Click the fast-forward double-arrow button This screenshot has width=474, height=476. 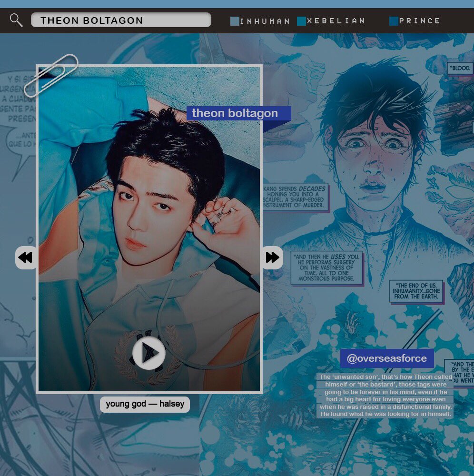273,258
